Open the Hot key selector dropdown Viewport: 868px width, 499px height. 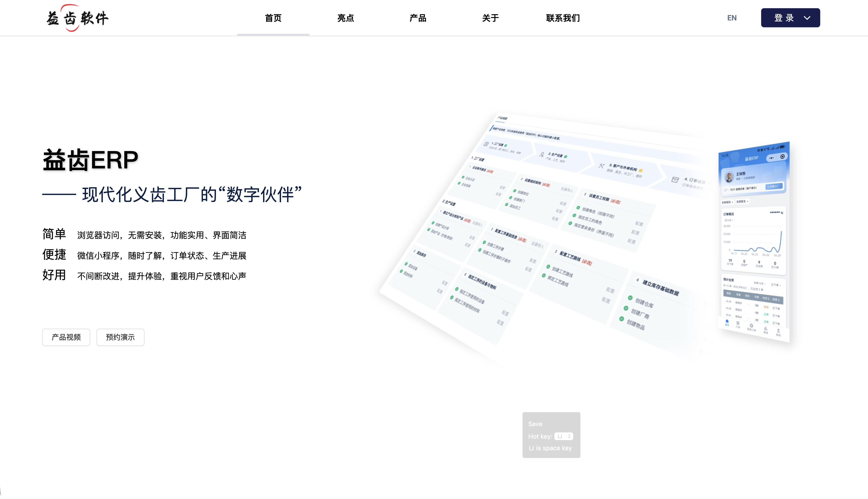(x=564, y=436)
